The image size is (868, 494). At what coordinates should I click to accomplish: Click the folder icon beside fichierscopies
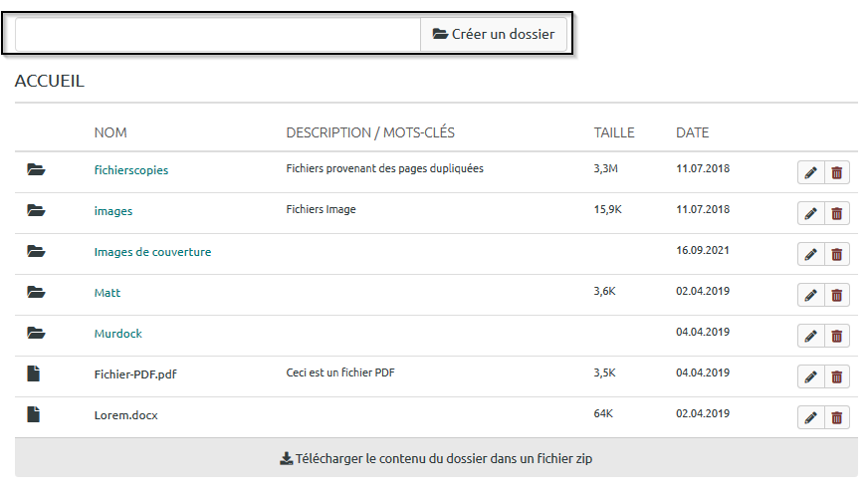point(36,170)
